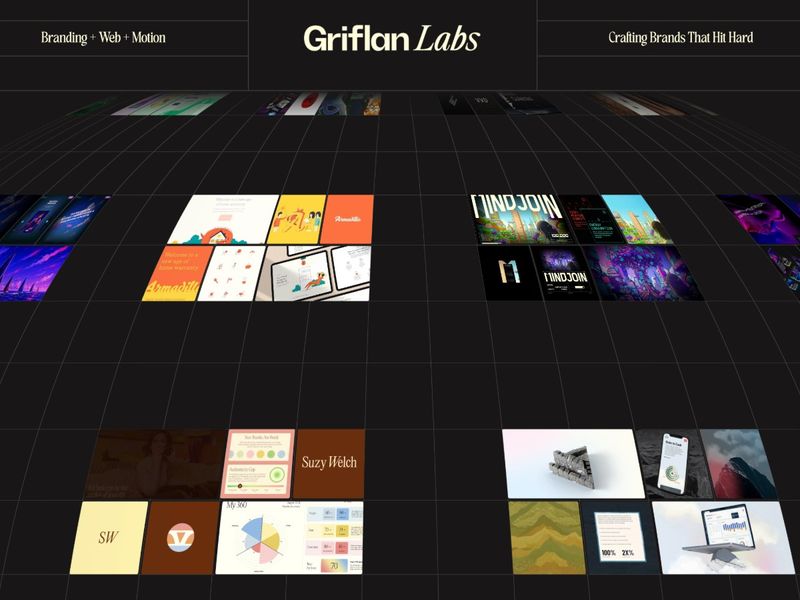Open the purple neon tile near MINDJOIN
This screenshot has width=800, height=600.
coord(763,219)
